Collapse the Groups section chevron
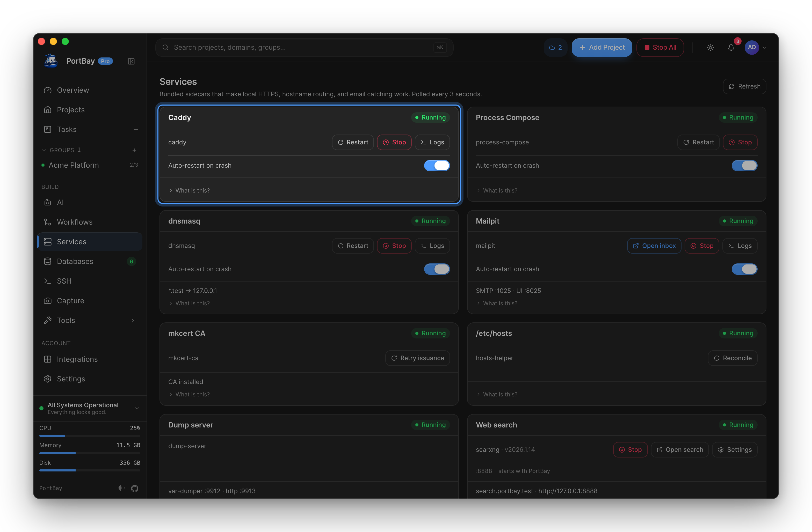The image size is (812, 532). [x=44, y=150]
